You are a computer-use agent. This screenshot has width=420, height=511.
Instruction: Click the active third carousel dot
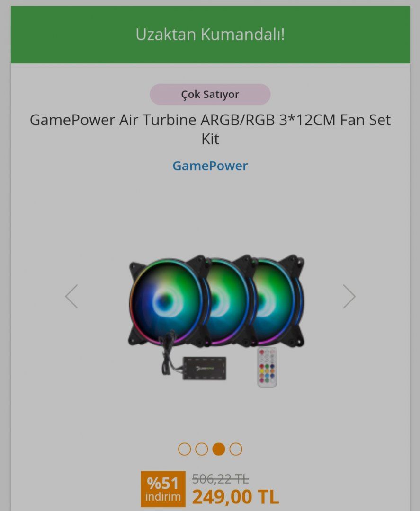(x=218, y=449)
